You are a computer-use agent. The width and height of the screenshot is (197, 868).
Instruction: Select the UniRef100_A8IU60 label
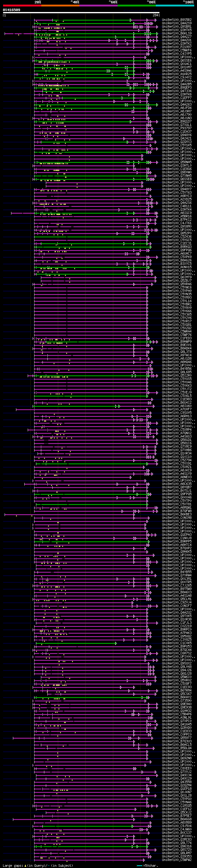tap(176, 406)
